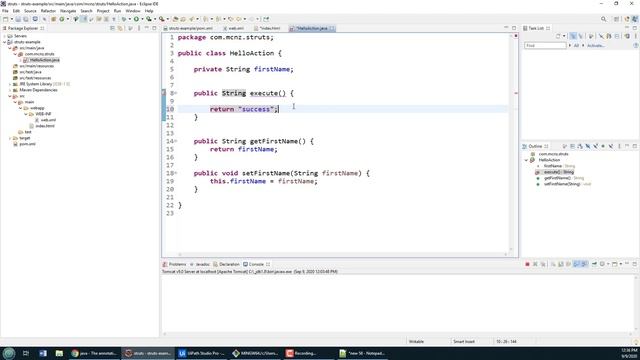Open the Package Explorer view menu

tap(139, 28)
